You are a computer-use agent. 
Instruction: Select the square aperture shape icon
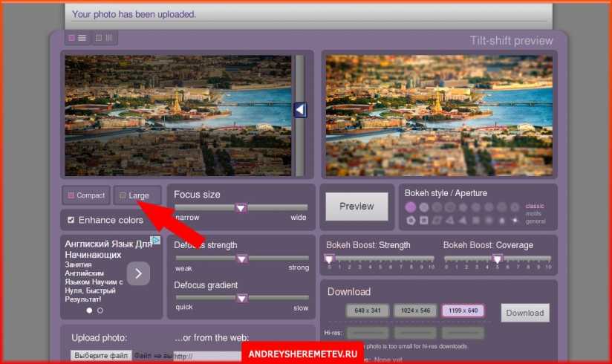[x=423, y=221]
